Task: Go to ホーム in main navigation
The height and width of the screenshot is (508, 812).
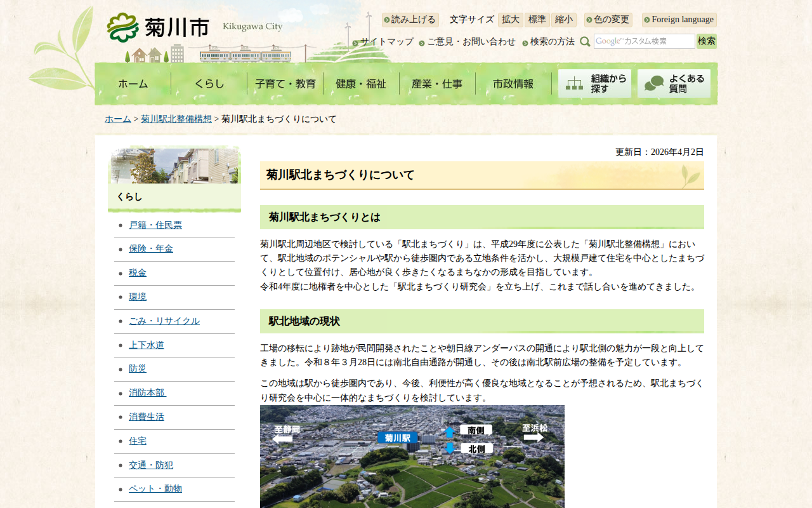Action: click(x=133, y=84)
